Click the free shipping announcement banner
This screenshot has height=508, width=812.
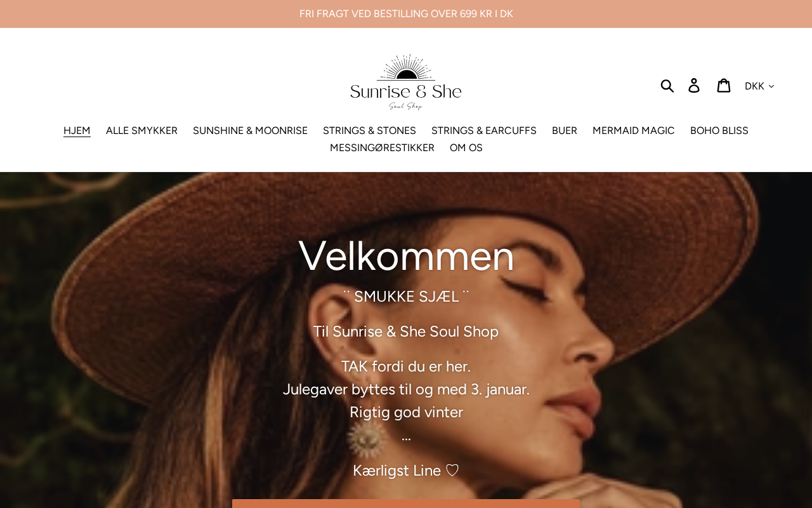406,14
